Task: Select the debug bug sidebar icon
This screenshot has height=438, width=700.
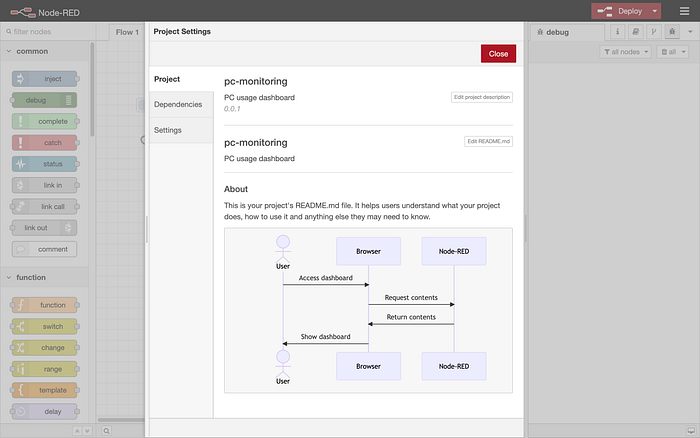Action: 671,32
